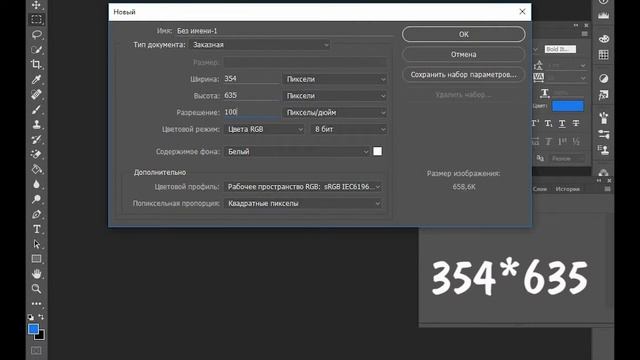Click blue text color swatch in Character panel
The height and width of the screenshot is (360, 640).
[x=568, y=106]
